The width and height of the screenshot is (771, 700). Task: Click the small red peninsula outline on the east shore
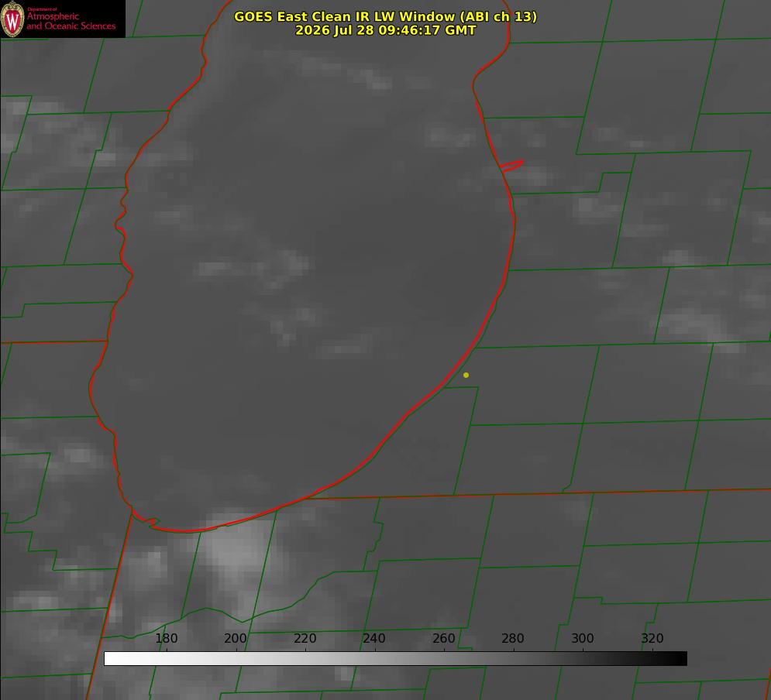[x=511, y=166]
